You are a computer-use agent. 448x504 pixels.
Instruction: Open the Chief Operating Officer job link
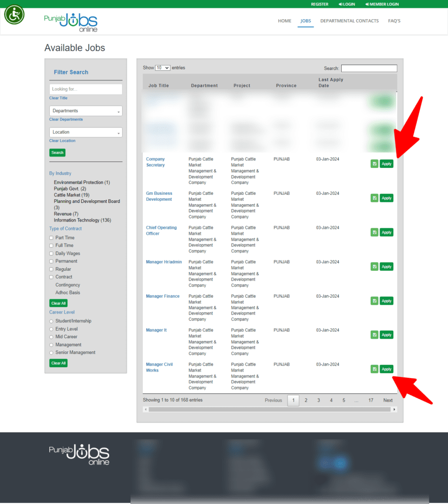(161, 230)
